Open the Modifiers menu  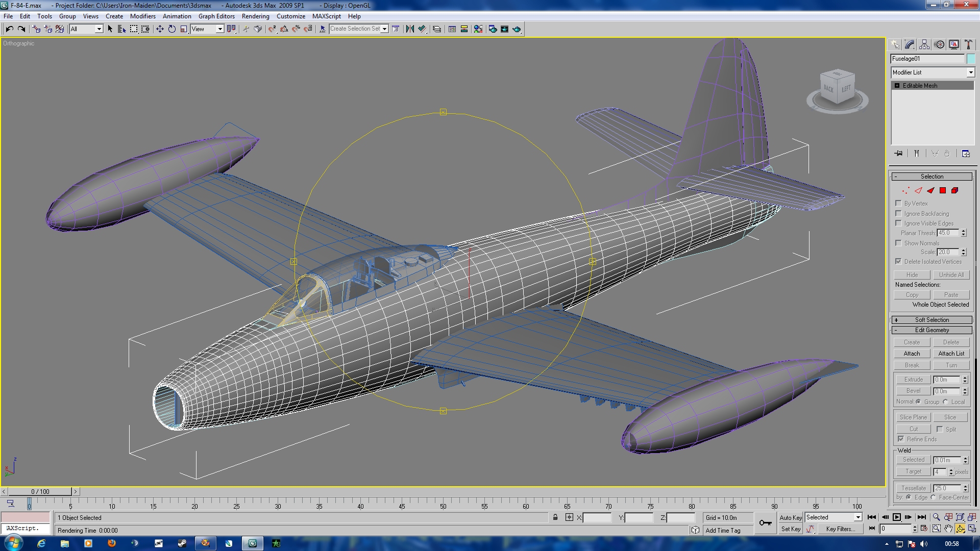pos(142,16)
